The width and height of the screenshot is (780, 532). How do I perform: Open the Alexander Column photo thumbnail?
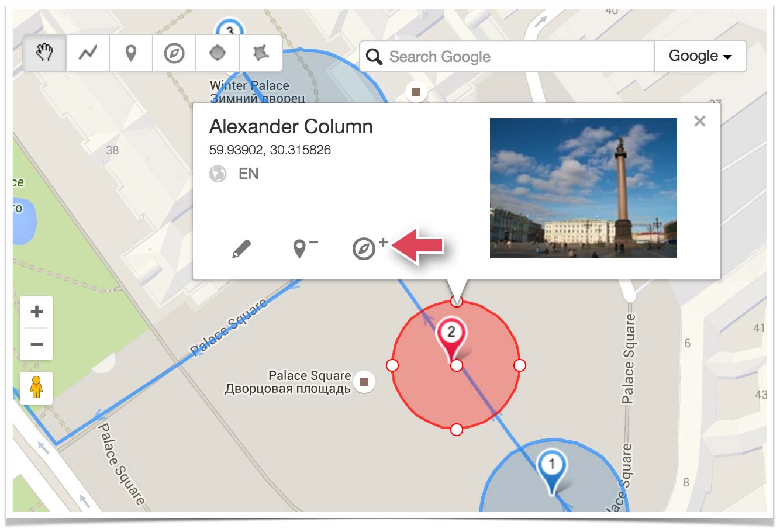(x=583, y=188)
